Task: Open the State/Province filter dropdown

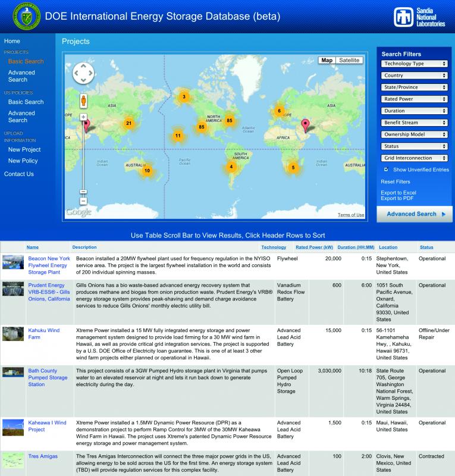Action: (x=415, y=87)
